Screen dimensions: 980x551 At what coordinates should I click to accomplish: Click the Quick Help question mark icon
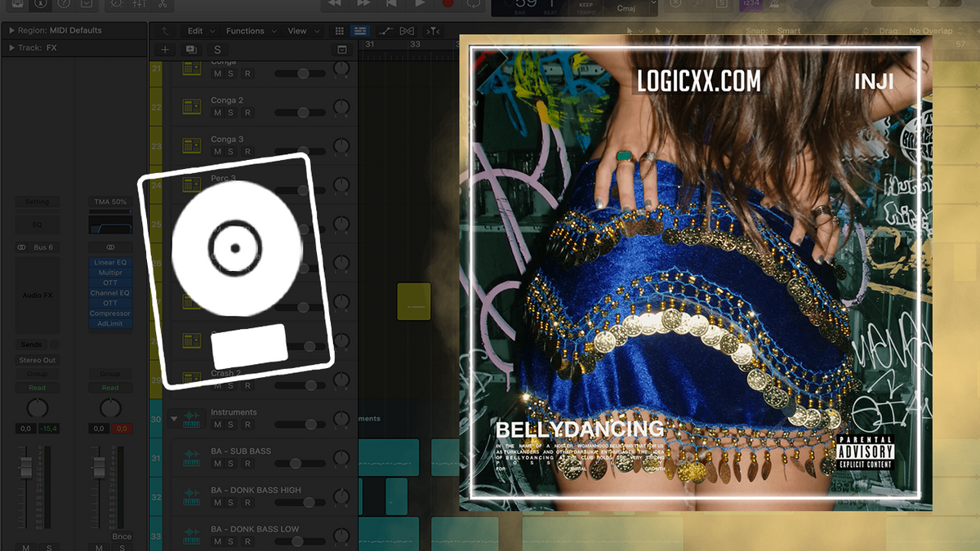(x=63, y=7)
